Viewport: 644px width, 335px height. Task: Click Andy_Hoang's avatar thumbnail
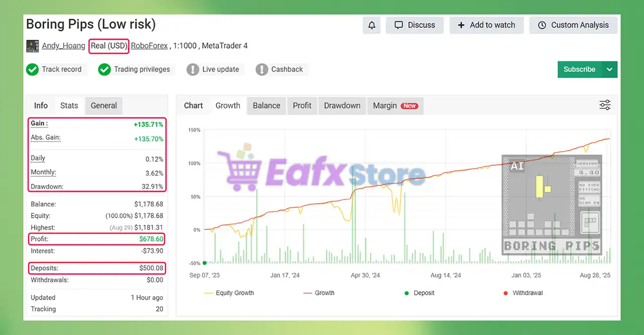click(32, 46)
